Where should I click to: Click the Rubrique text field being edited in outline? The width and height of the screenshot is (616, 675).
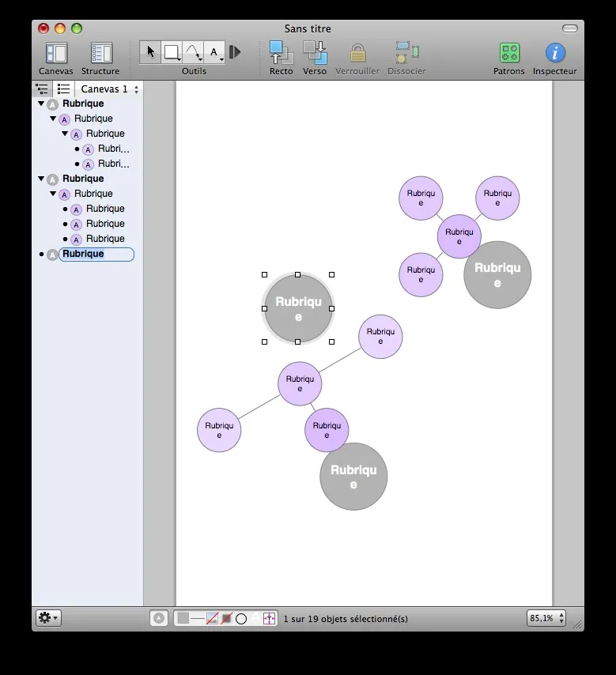(x=96, y=254)
